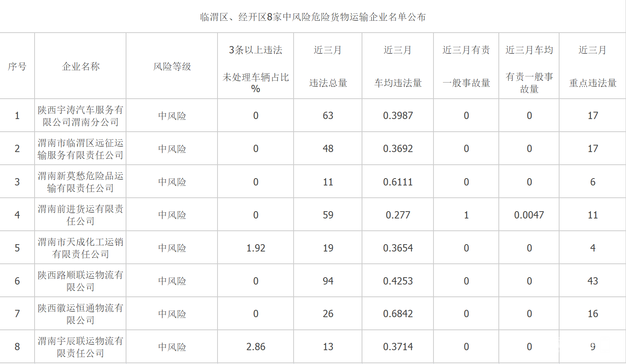626x364 pixels.
Task: Select the 1.92 percentage cell
Action: tap(256, 248)
